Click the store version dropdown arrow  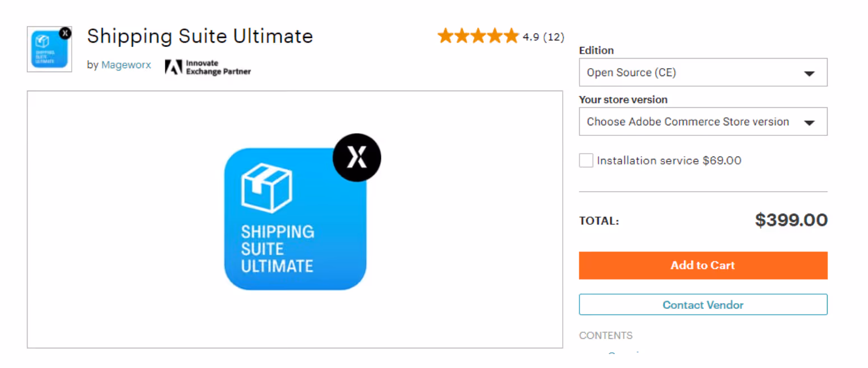click(809, 123)
